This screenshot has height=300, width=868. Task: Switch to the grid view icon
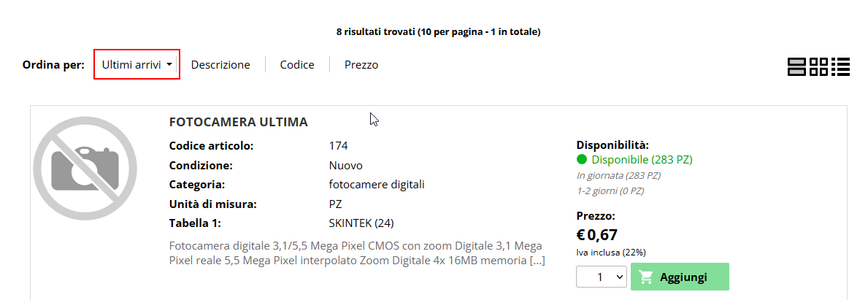tap(818, 66)
